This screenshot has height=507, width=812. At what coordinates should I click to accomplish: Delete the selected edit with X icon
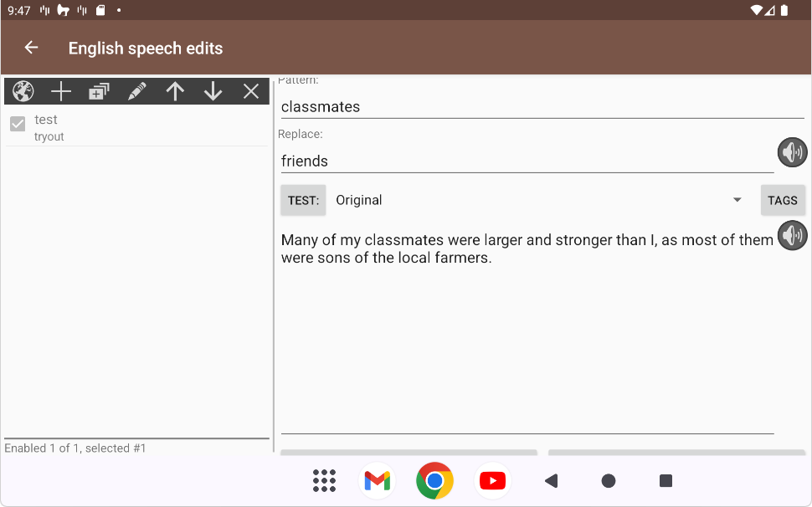point(251,91)
